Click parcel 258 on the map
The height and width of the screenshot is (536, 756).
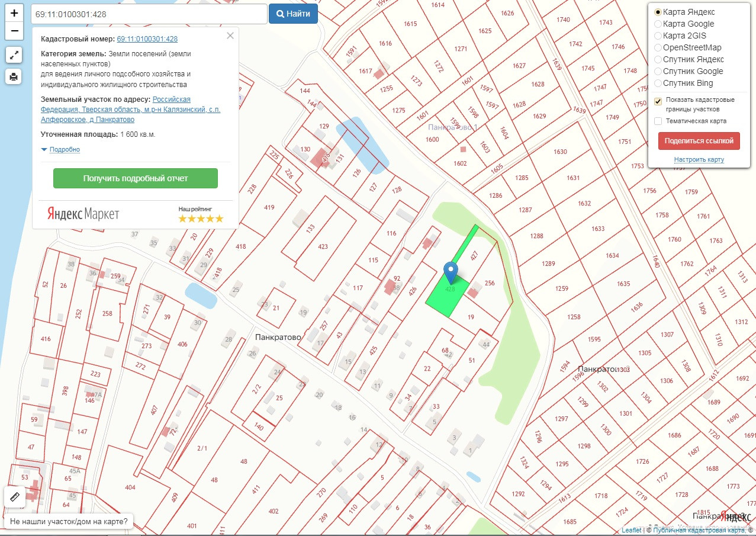(107, 313)
